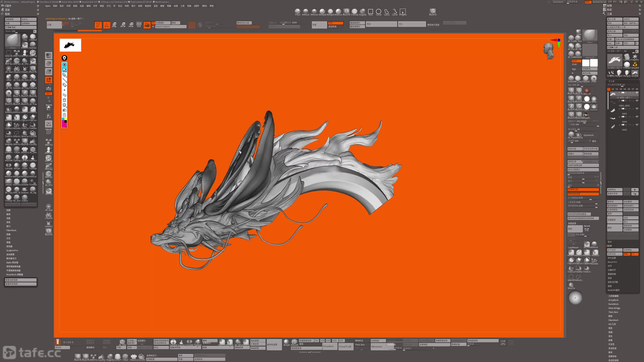Choose the TrimDynamic brush

point(9,198)
